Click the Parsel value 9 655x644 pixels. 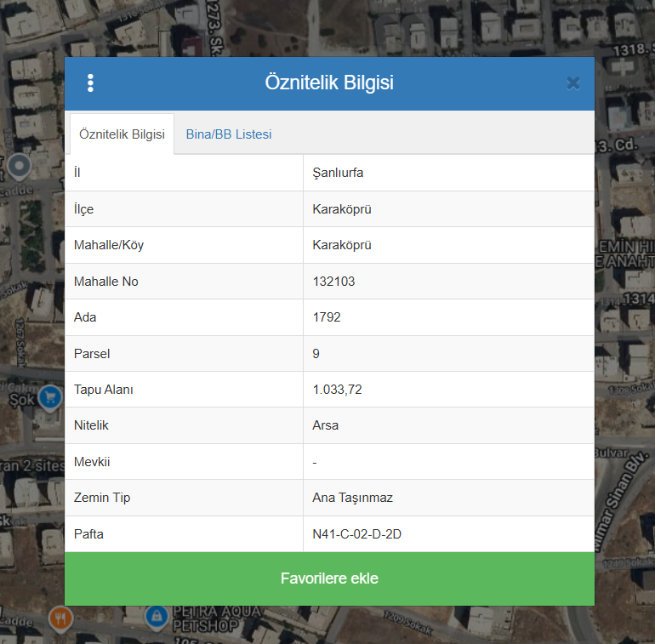316,353
